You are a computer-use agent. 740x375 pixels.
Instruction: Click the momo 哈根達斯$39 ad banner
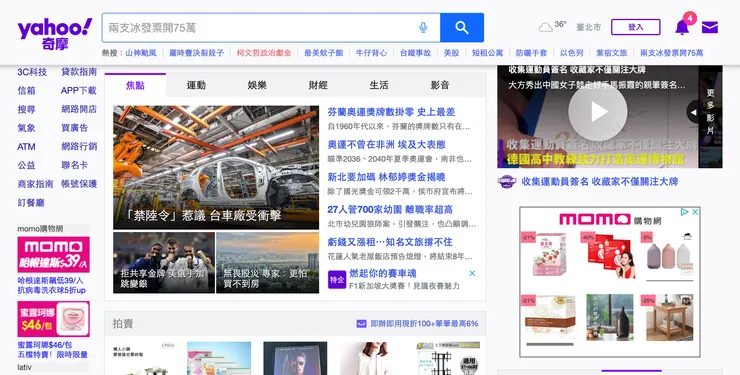53,254
